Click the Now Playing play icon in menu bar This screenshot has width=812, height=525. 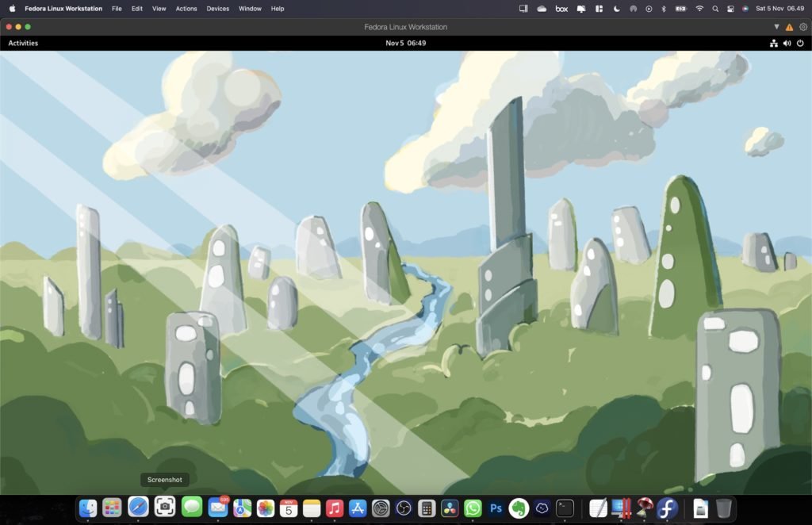(x=649, y=9)
